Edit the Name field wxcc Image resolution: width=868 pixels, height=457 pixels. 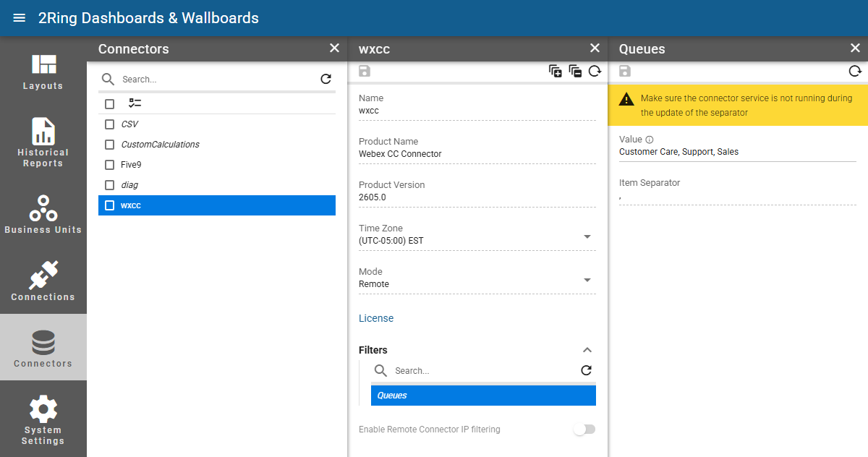click(x=477, y=111)
